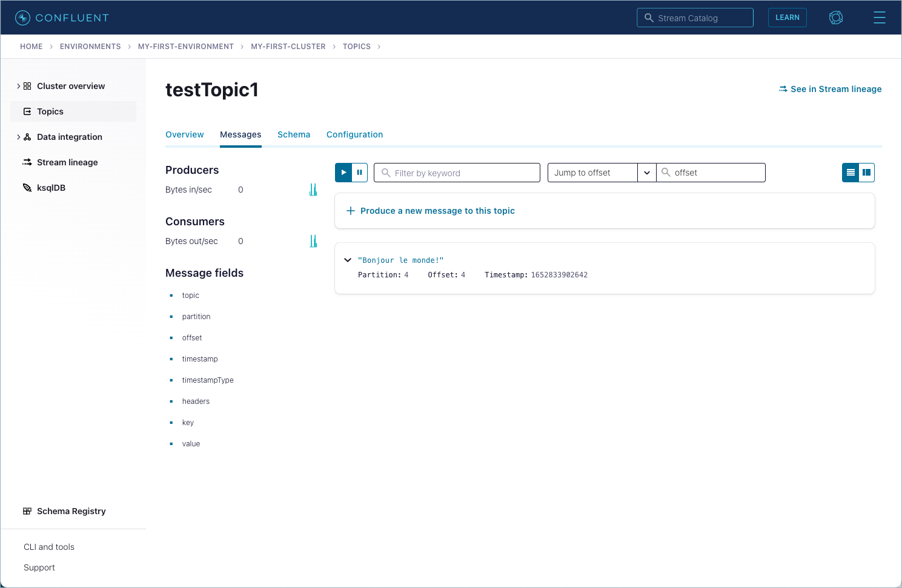Pause the live message stream
The height and width of the screenshot is (588, 902).
coord(359,172)
